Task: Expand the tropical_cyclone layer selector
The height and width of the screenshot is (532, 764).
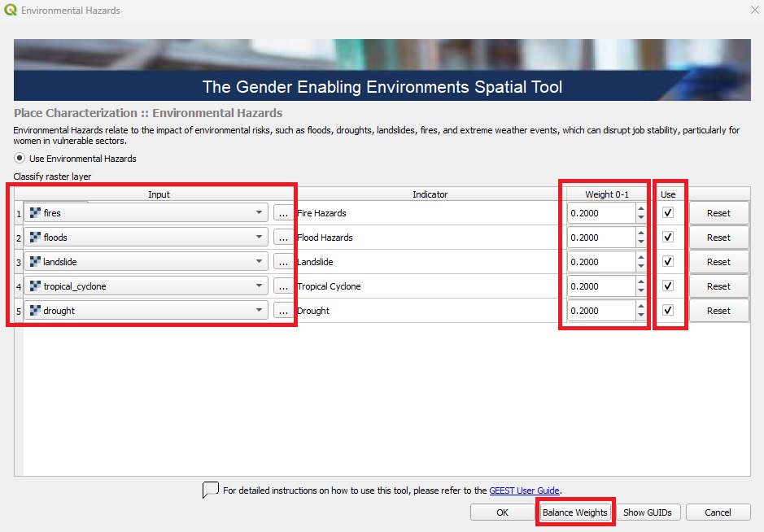Action: [260, 286]
